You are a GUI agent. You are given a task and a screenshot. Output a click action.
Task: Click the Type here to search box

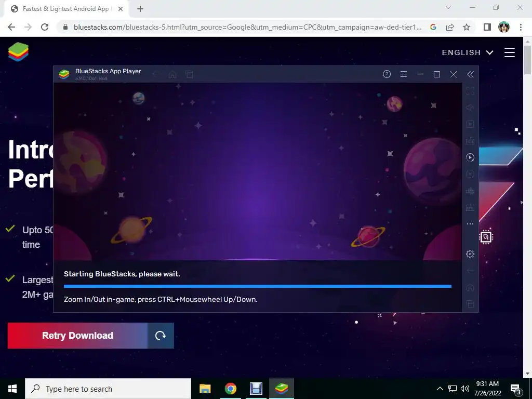tap(108, 389)
